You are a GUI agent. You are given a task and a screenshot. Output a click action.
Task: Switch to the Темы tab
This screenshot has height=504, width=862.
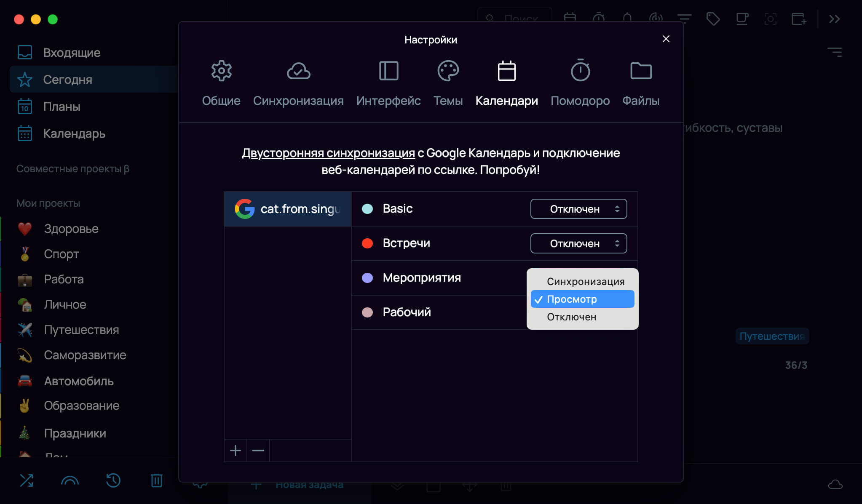(448, 83)
